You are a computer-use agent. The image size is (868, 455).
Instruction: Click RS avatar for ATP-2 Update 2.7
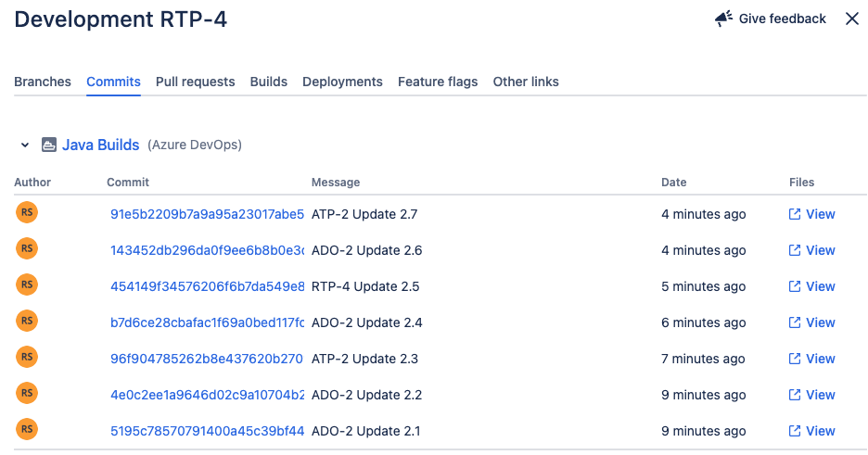pyautogui.click(x=27, y=213)
